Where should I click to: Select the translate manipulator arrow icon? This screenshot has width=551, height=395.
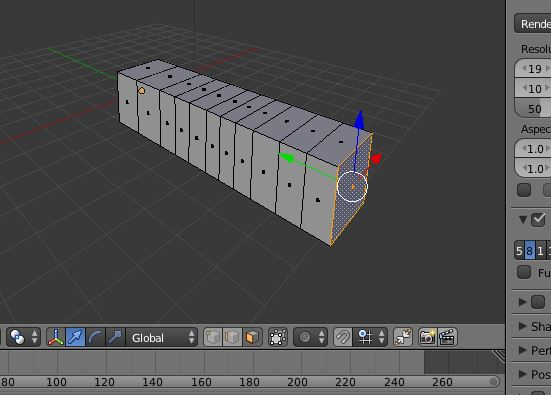75,337
